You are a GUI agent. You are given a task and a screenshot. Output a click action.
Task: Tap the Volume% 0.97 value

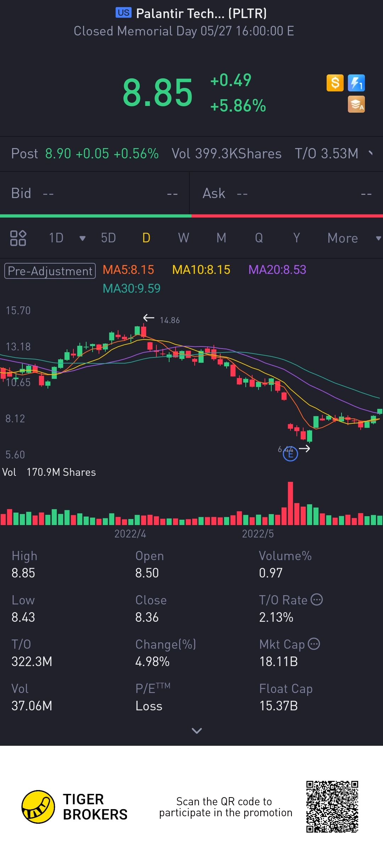[x=271, y=573]
